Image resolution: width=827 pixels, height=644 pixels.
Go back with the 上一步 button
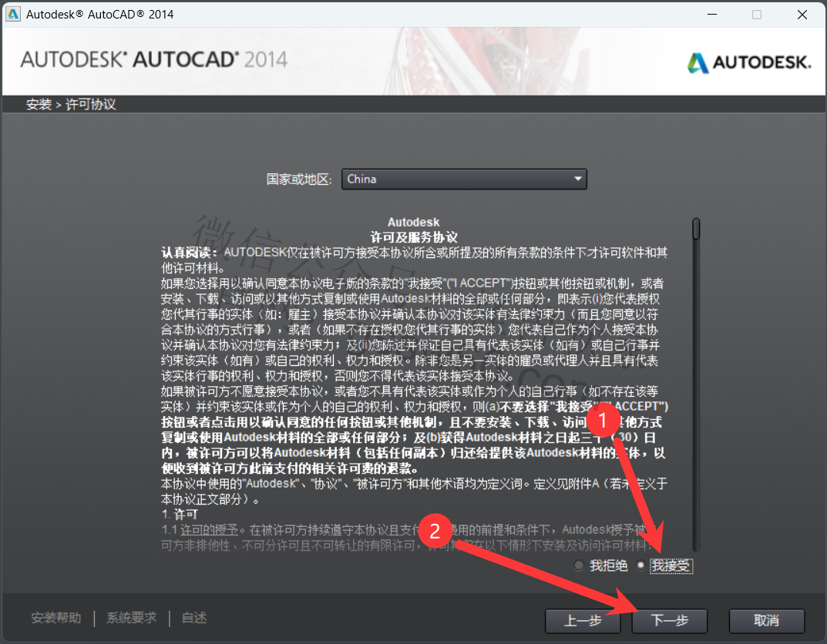[583, 620]
